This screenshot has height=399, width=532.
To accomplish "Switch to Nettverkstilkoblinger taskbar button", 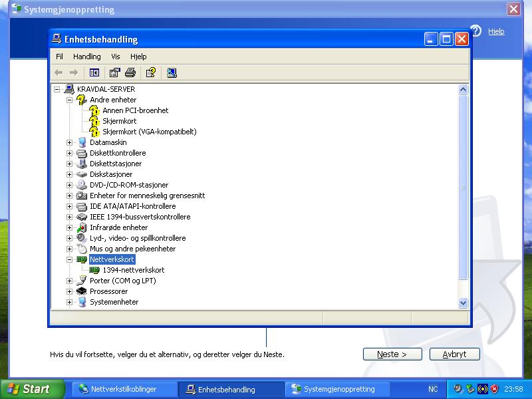I will (x=124, y=389).
